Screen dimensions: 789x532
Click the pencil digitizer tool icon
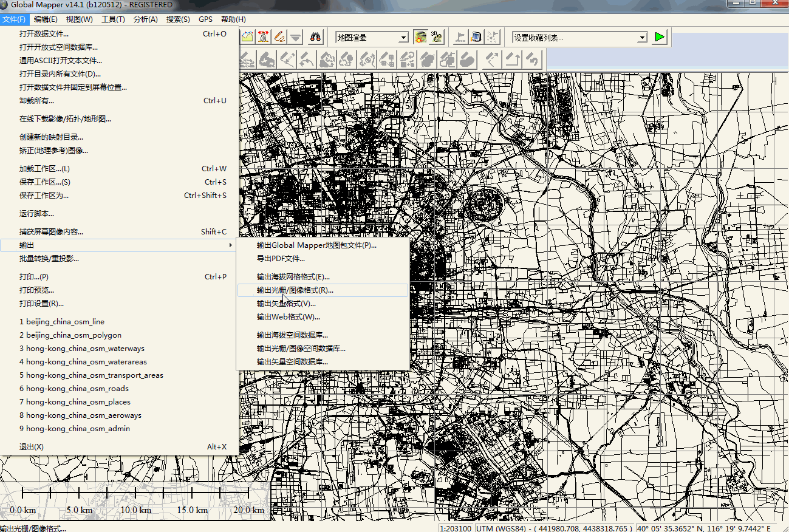click(x=279, y=37)
